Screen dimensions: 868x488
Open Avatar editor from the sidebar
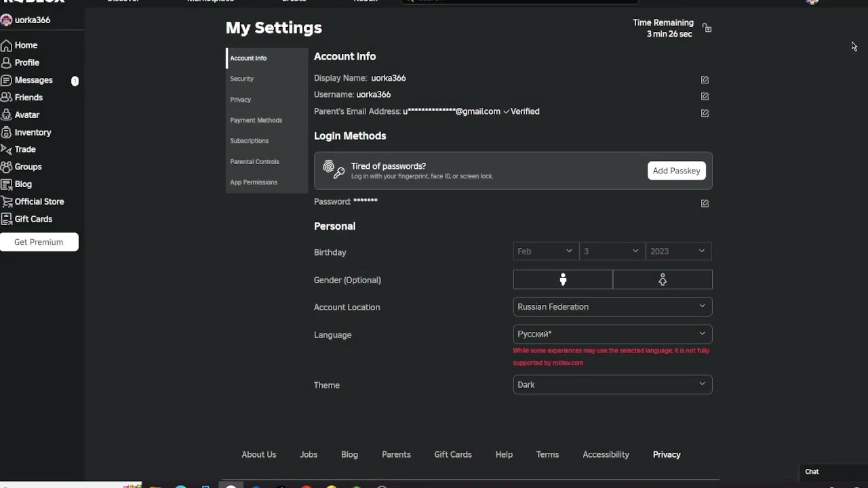(x=20, y=115)
